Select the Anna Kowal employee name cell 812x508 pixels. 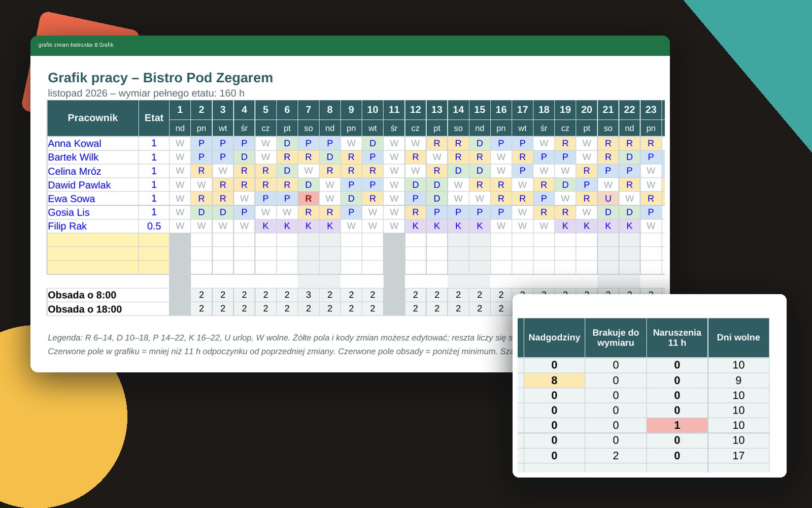tap(93, 143)
